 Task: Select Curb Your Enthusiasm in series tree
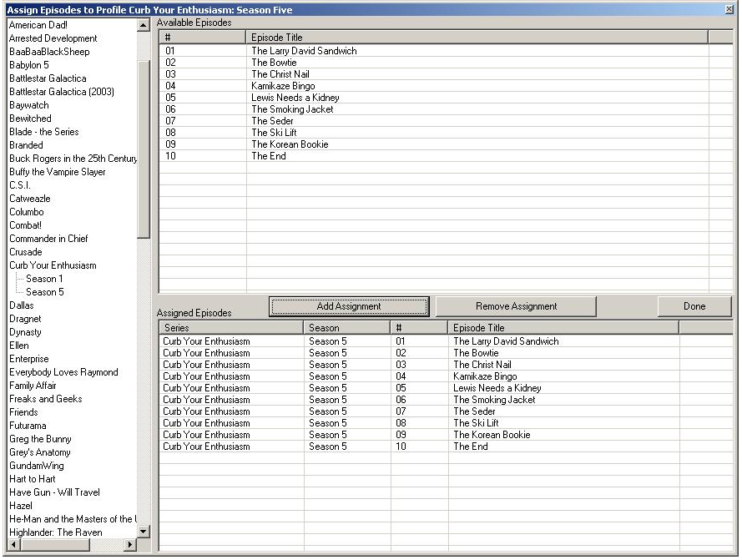point(53,265)
